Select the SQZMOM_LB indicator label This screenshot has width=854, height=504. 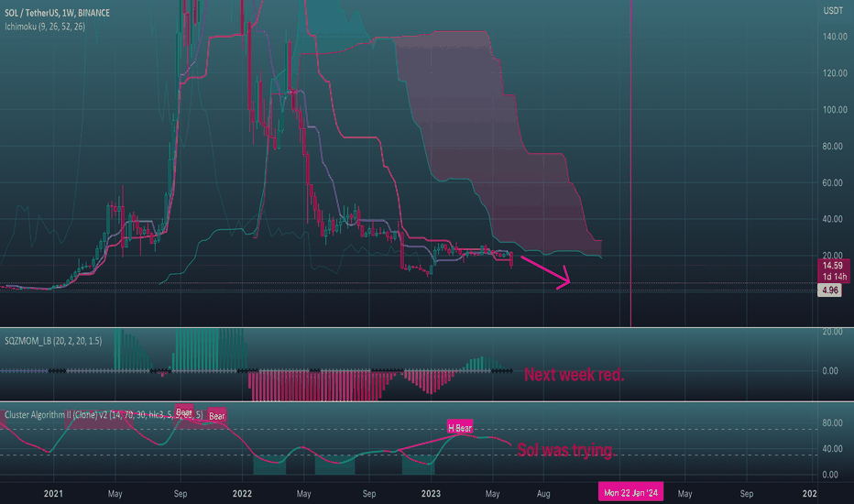53,341
